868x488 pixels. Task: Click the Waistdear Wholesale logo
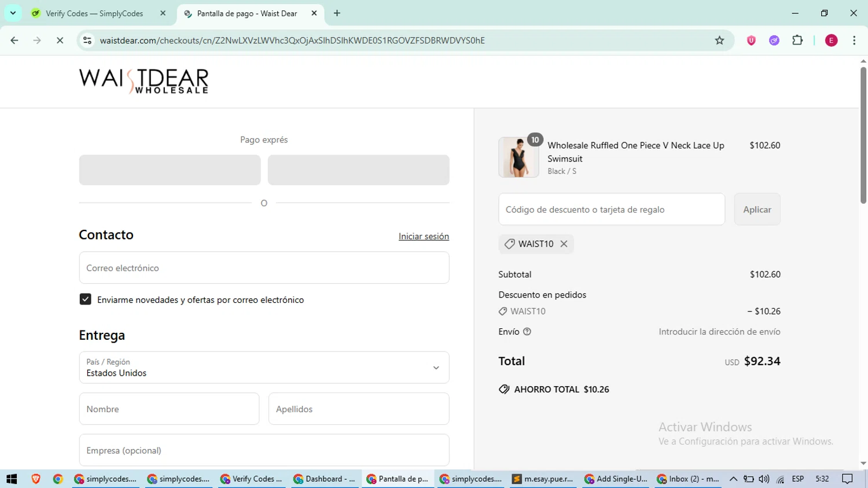pyautogui.click(x=144, y=81)
